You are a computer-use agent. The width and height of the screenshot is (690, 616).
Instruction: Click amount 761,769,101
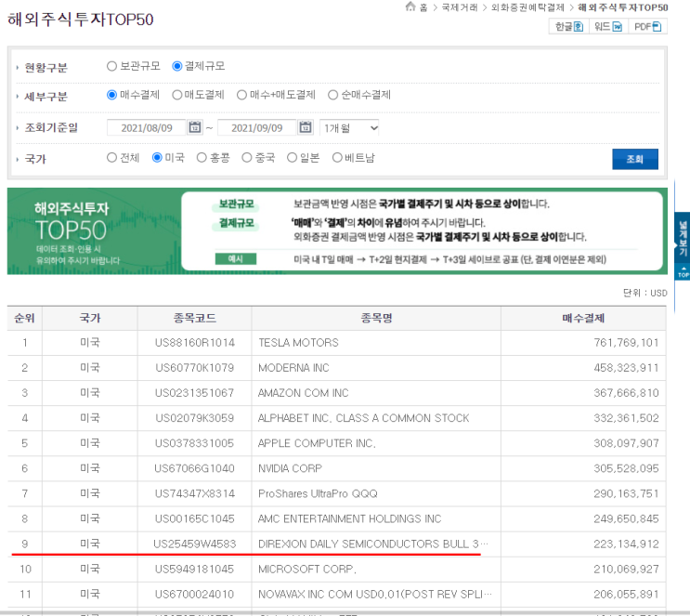[626, 343]
